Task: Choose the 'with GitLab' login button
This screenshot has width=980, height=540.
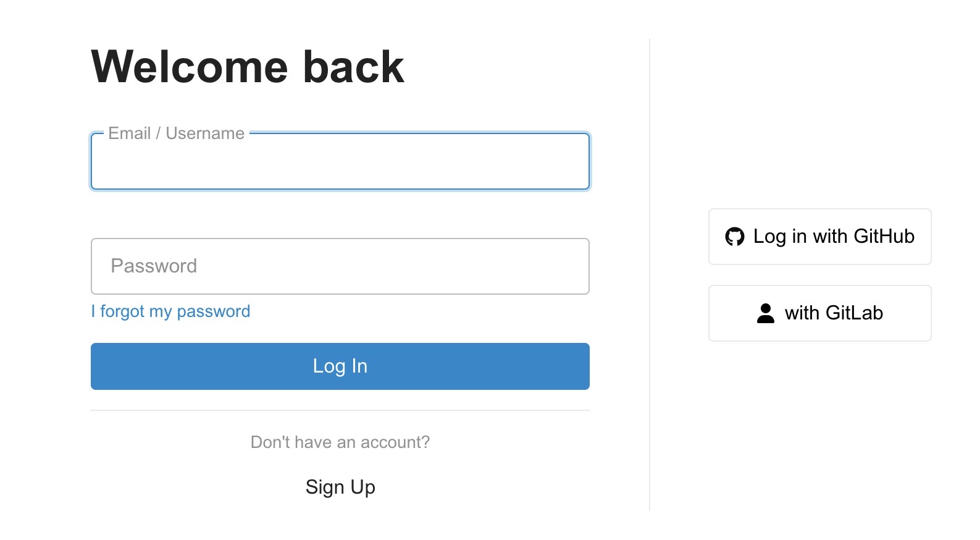Action: coord(819,313)
